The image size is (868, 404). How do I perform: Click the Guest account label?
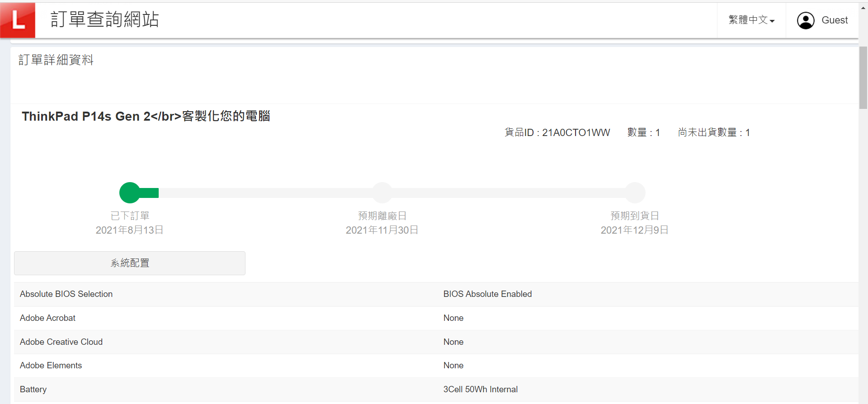click(x=835, y=20)
